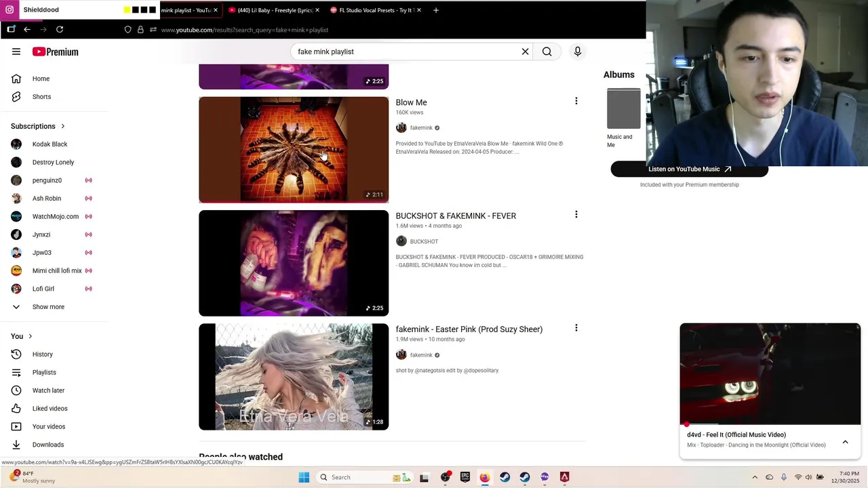The width and height of the screenshot is (868, 488).
Task: Close the FL Studio Vocal Presets tab
Action: tap(418, 10)
